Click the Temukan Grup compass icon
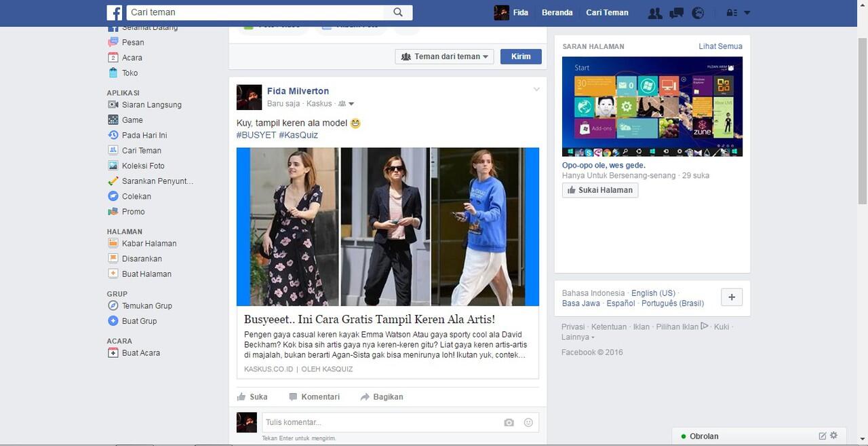The height and width of the screenshot is (446, 868). click(x=113, y=305)
